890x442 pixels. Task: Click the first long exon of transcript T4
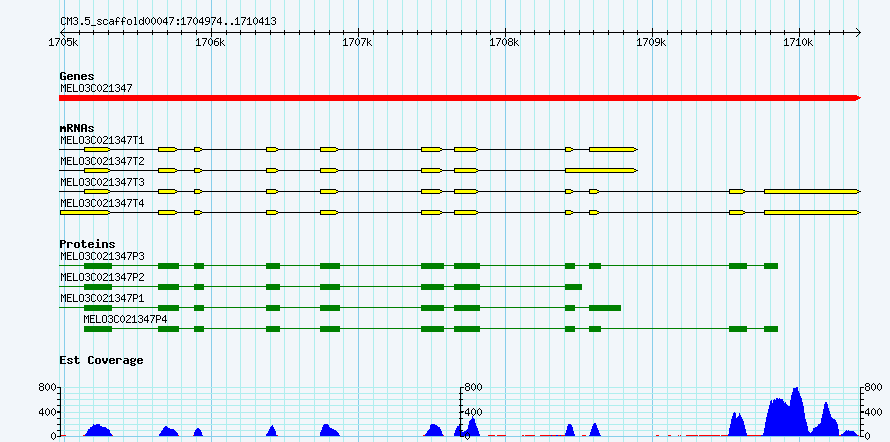click(85, 212)
